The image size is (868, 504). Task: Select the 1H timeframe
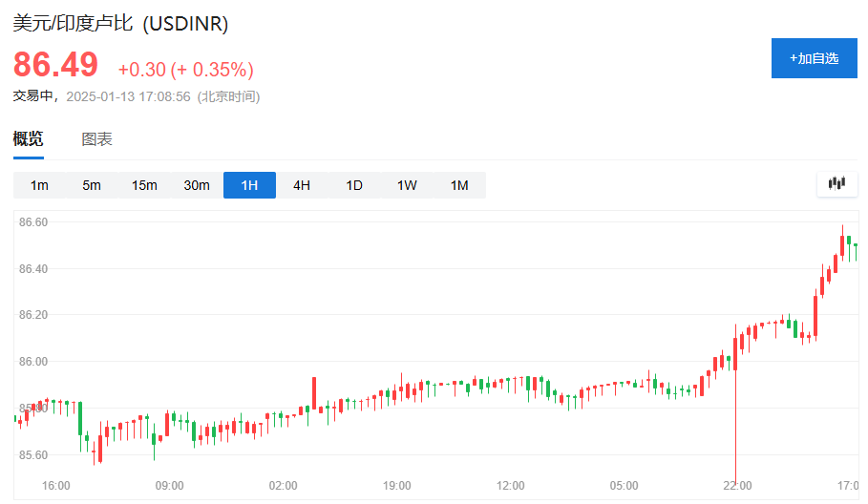point(249,185)
